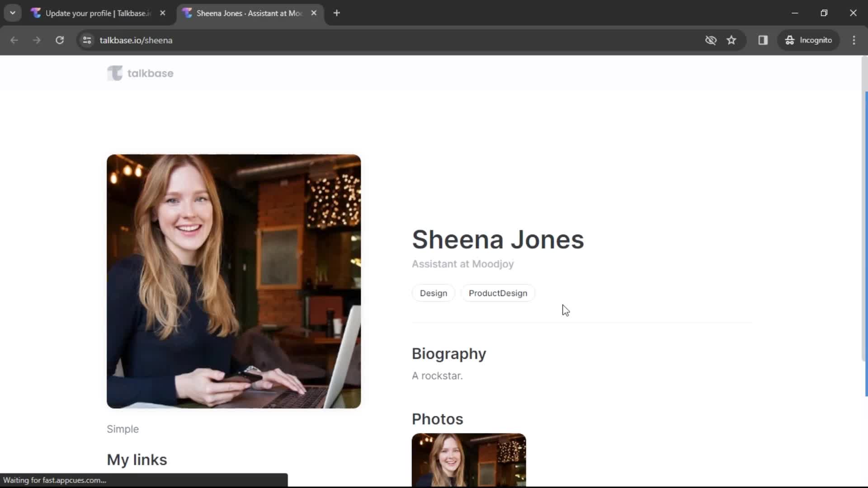
Task: Click the third-party cookies blocked eye icon
Action: coord(711,40)
